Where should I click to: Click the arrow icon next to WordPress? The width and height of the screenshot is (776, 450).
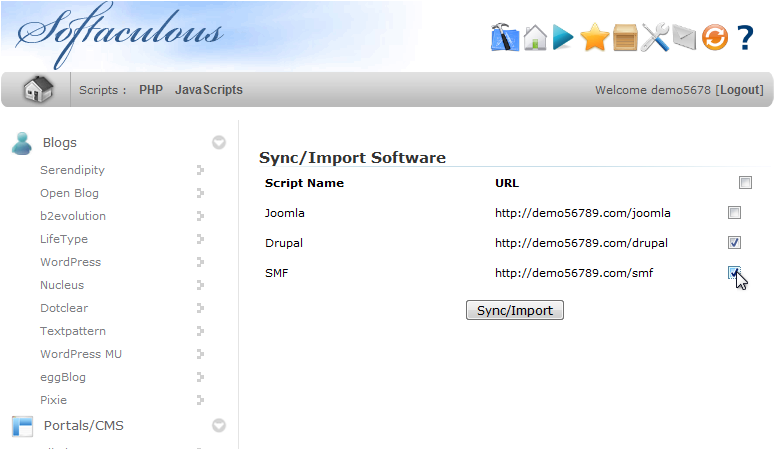tap(200, 262)
